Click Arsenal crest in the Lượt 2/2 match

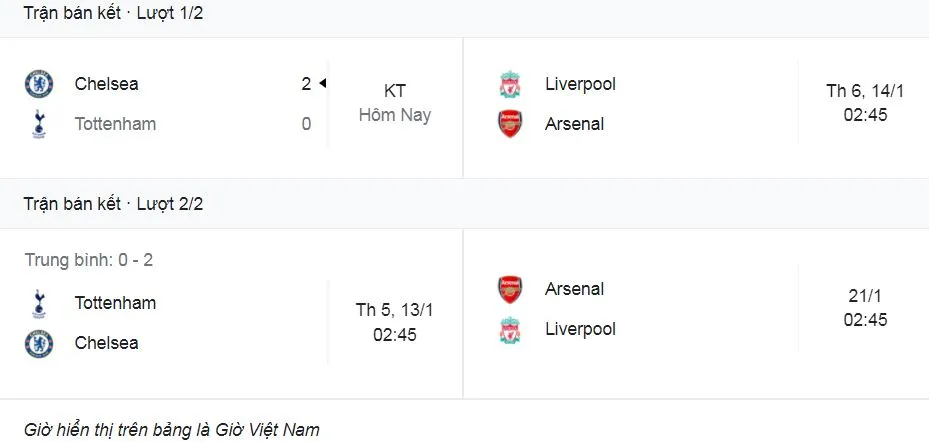click(x=510, y=289)
